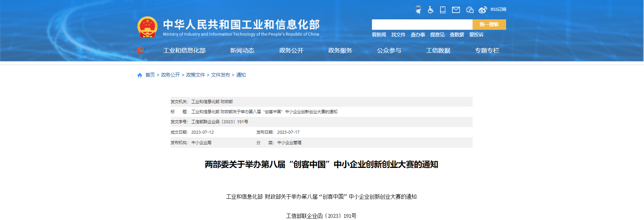This screenshot has height=220, width=644.
Task: Open the Weibo icon in header
Action: tap(483, 10)
